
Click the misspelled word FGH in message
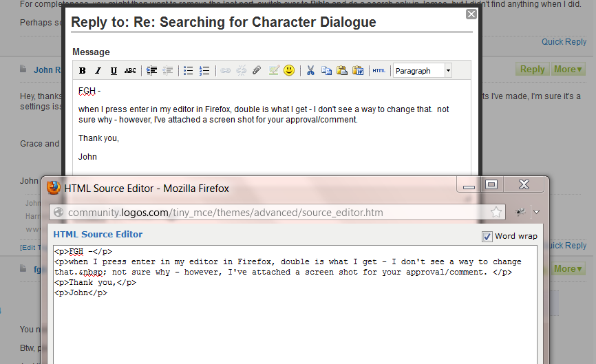(x=87, y=92)
